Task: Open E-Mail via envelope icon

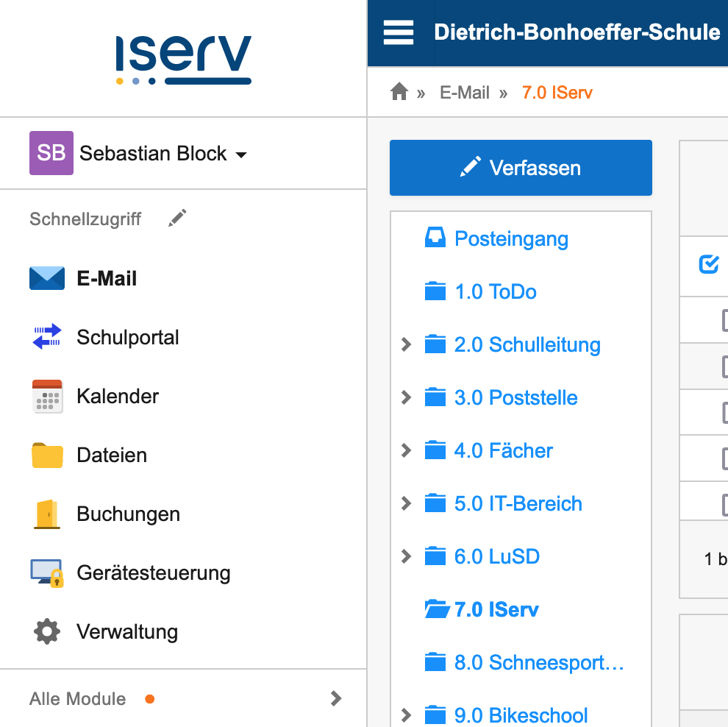Action: pyautogui.click(x=47, y=279)
